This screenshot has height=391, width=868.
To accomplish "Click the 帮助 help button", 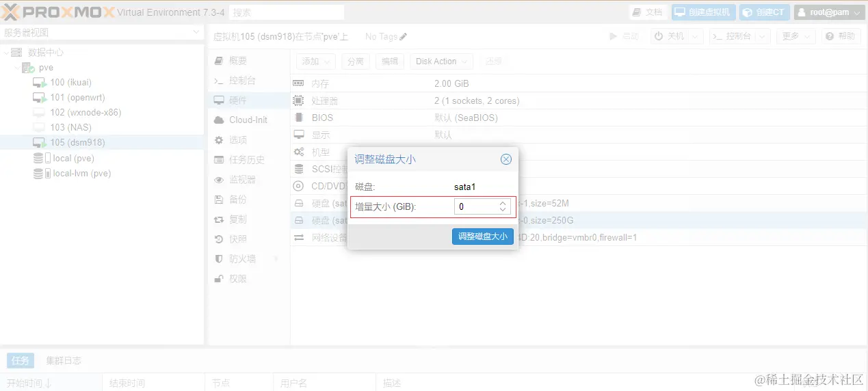I will pyautogui.click(x=841, y=36).
